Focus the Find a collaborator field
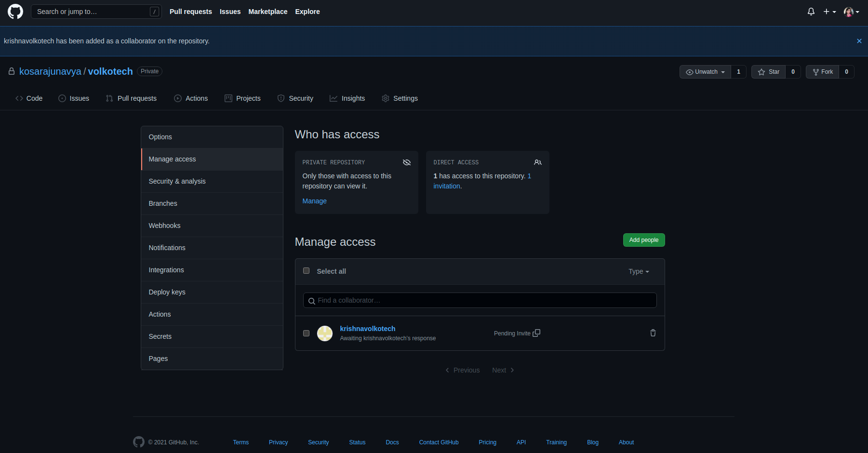The height and width of the screenshot is (453, 868). (x=480, y=300)
